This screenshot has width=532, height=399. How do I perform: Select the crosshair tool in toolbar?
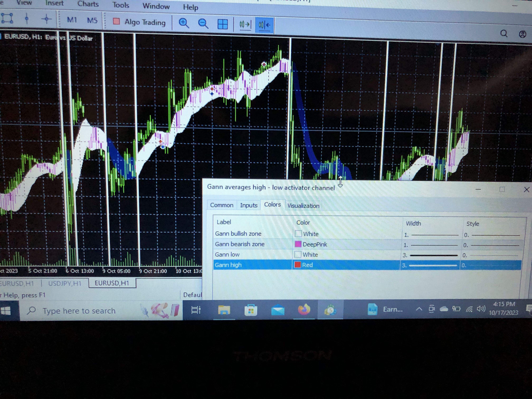coord(46,19)
